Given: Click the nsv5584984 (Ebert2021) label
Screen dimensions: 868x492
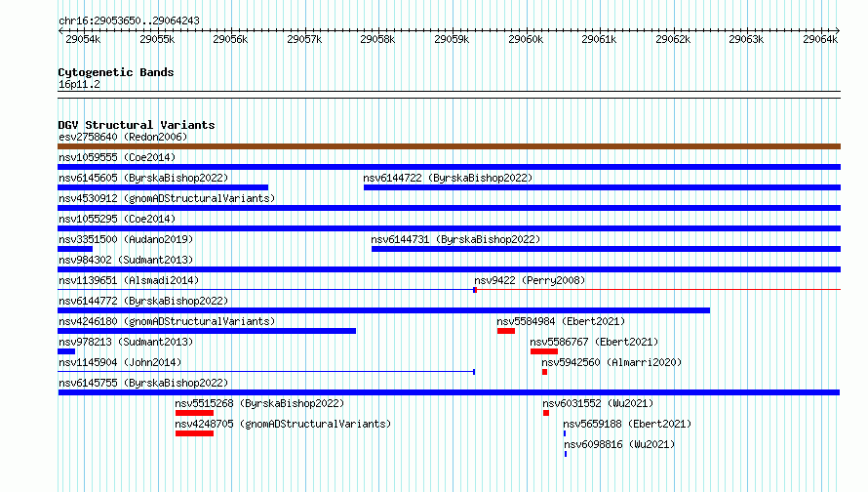Looking at the screenshot, I should point(561,321).
